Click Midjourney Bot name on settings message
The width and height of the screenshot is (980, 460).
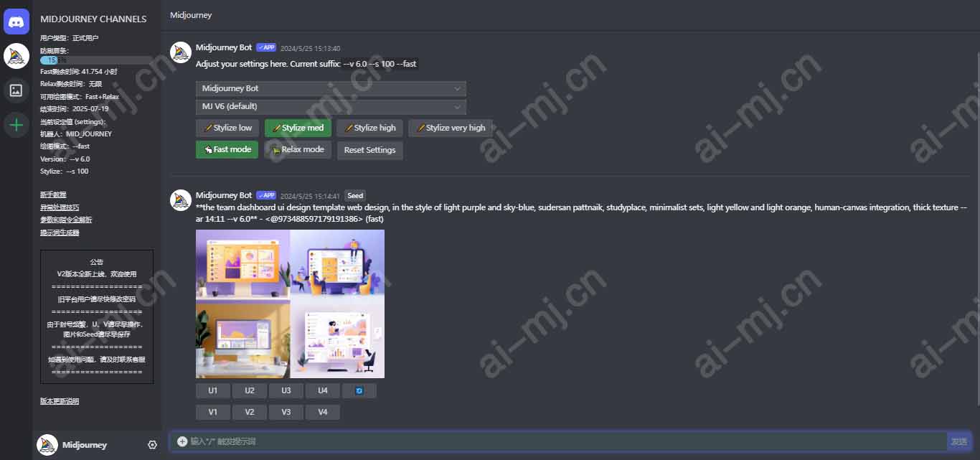224,47
